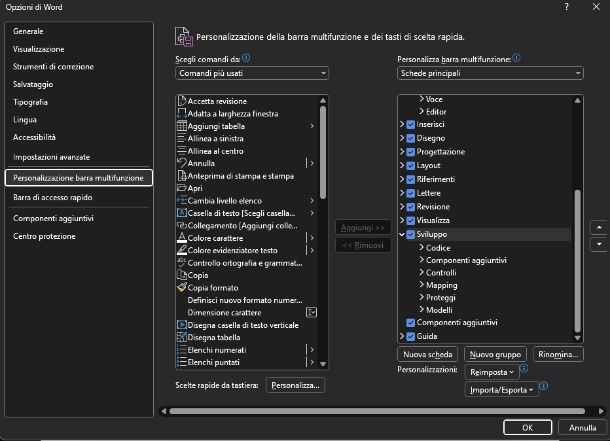
Task: Click the Colore evidenziatore testo icon
Action: (182, 250)
